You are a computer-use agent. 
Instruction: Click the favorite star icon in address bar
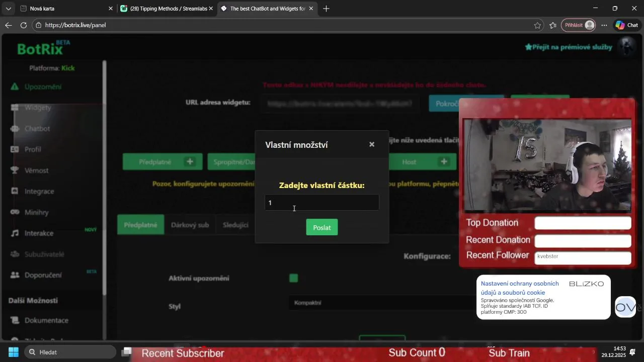coord(537,25)
